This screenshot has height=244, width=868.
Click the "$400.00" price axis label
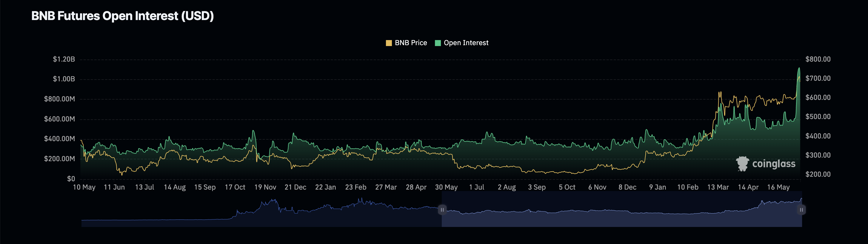[818, 136]
